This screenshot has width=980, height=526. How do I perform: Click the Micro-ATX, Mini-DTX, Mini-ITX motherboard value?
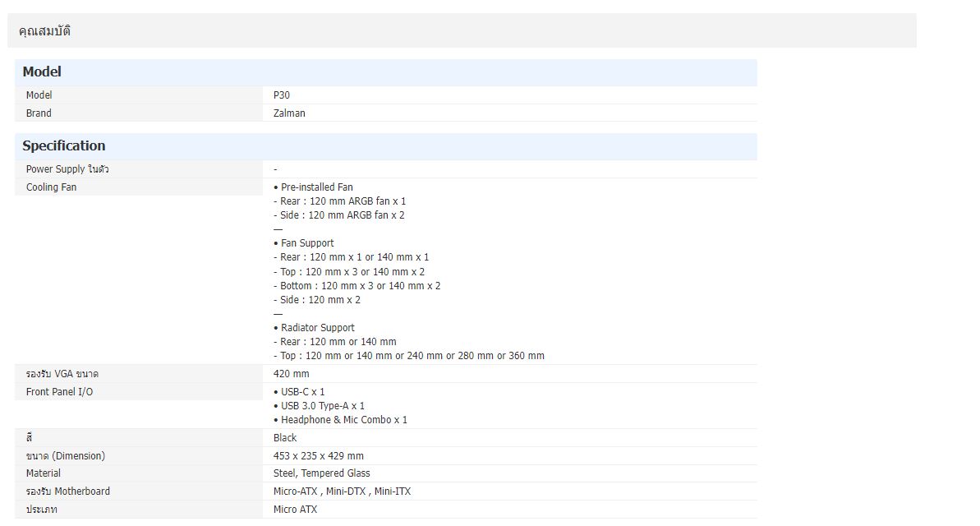[x=342, y=491]
